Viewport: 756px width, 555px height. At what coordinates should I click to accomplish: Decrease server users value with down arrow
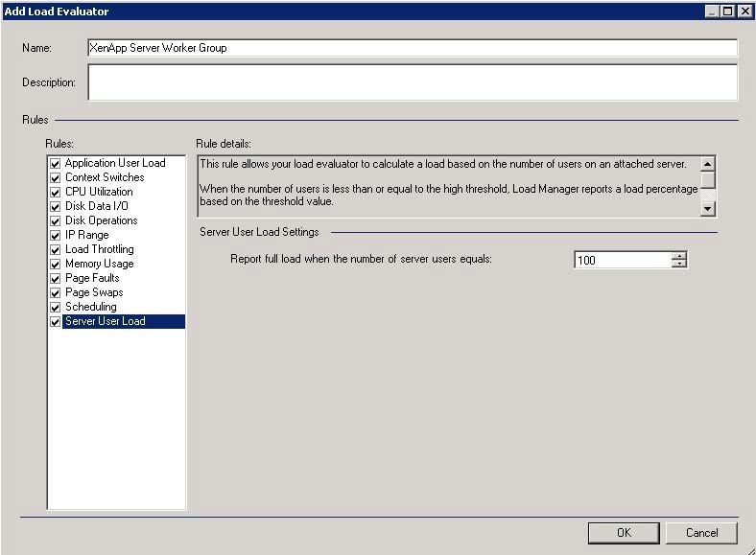coord(679,264)
